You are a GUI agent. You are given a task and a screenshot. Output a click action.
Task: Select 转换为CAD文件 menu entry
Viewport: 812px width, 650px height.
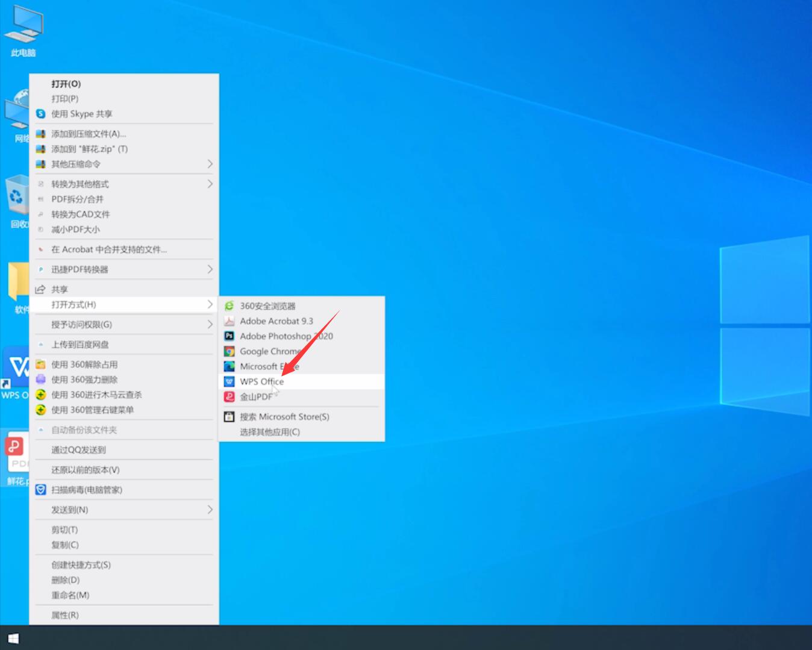tap(124, 214)
